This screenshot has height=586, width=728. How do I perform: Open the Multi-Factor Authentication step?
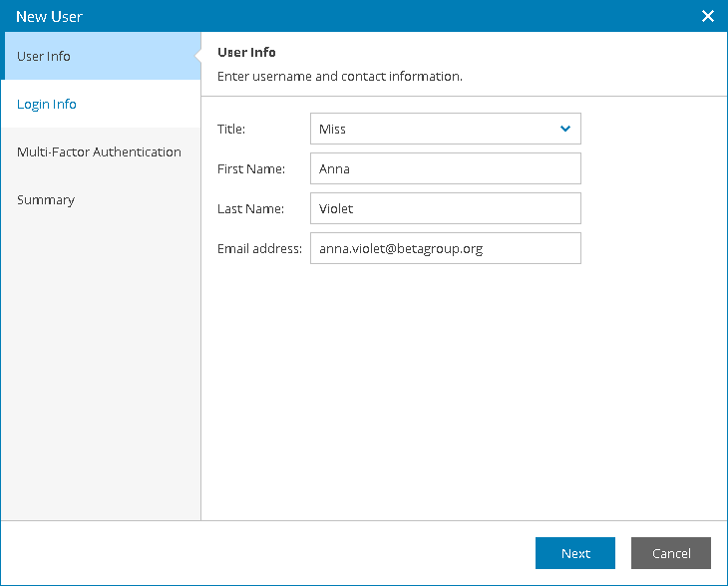click(x=99, y=151)
